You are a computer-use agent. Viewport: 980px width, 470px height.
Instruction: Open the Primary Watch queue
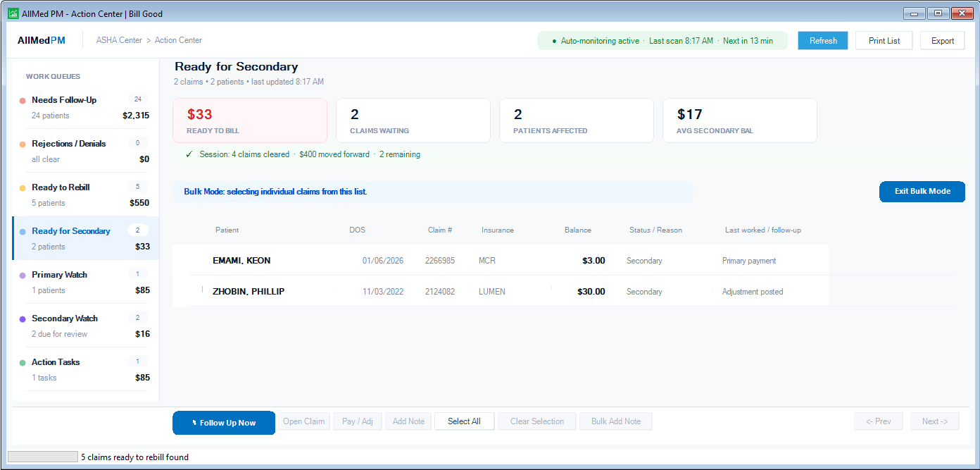click(86, 282)
